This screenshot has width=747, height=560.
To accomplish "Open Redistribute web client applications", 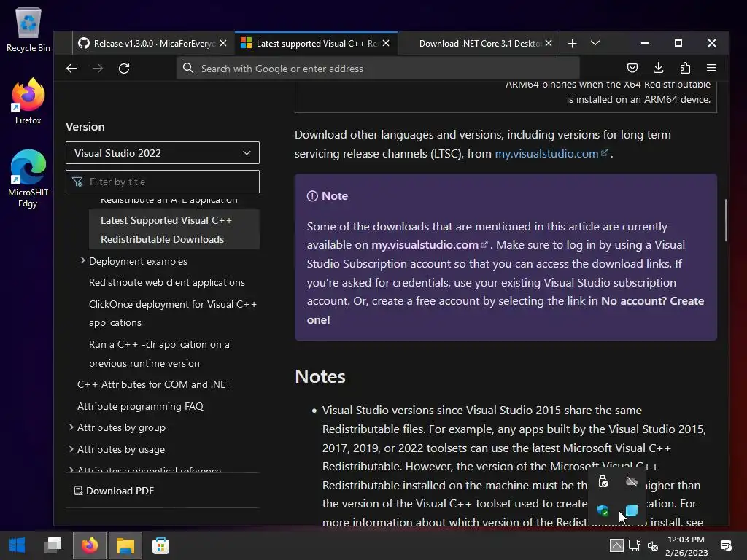I will point(167,282).
